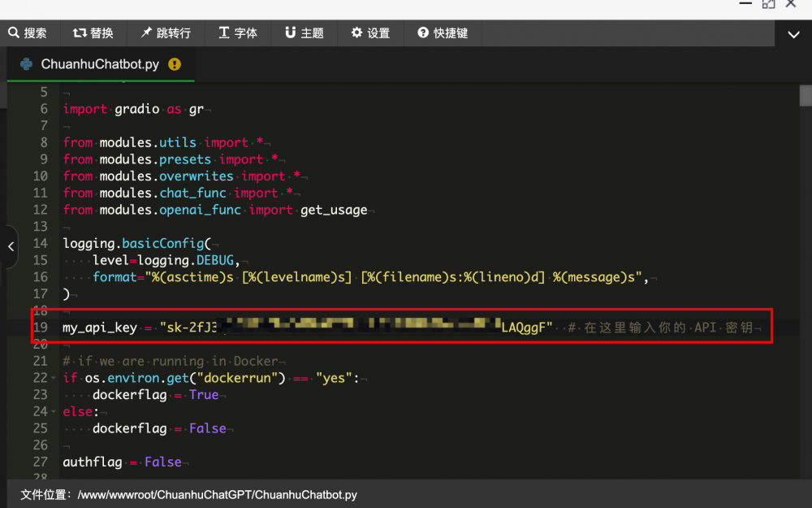Select the ChuanhuChatbot.py tab
This screenshot has width=812, height=508.
click(100, 64)
